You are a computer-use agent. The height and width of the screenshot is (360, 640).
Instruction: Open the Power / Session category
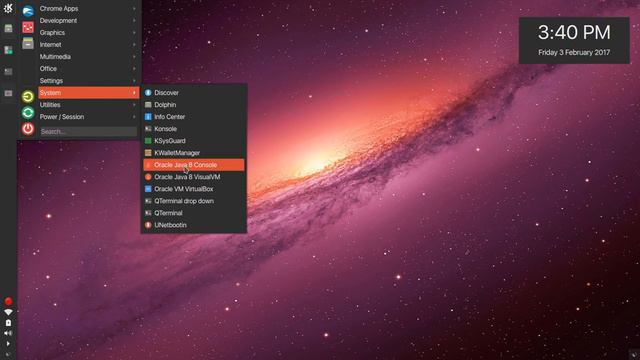88,117
